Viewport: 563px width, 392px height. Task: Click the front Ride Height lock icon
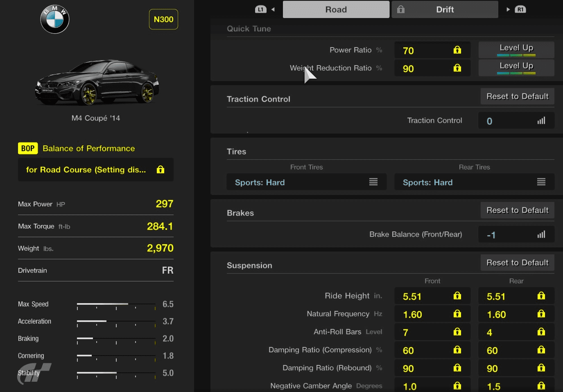tap(457, 296)
